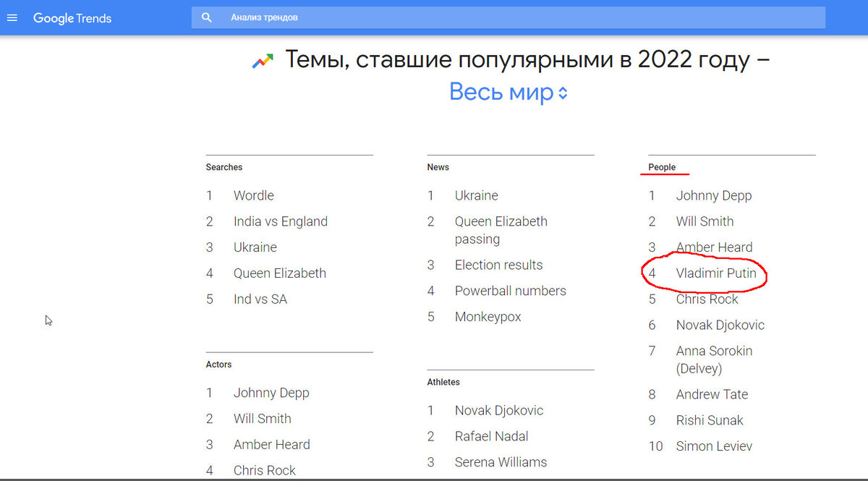Open Vladimir Putin in People list
This screenshot has width=868, height=481.
point(716,273)
